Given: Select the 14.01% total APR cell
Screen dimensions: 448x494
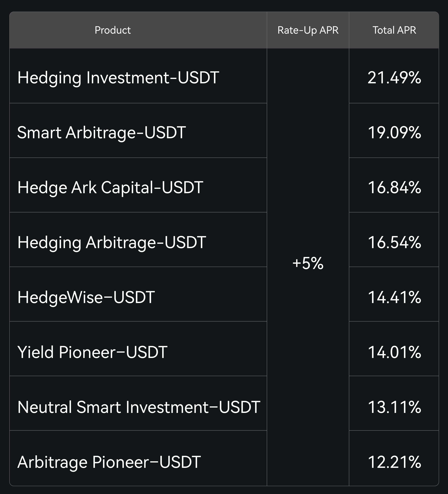Looking at the screenshot, I should coord(394,352).
